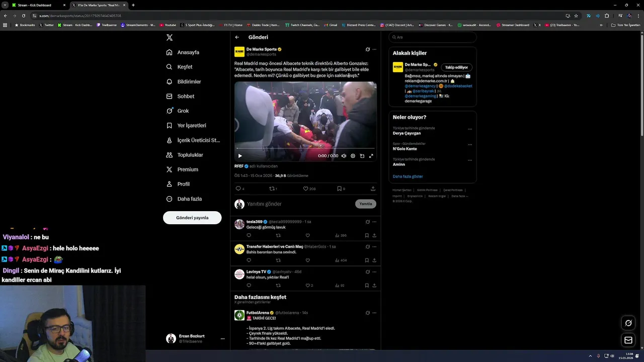Toggle picture-in-picture for the video
The width and height of the screenshot is (644, 362).
(x=362, y=156)
